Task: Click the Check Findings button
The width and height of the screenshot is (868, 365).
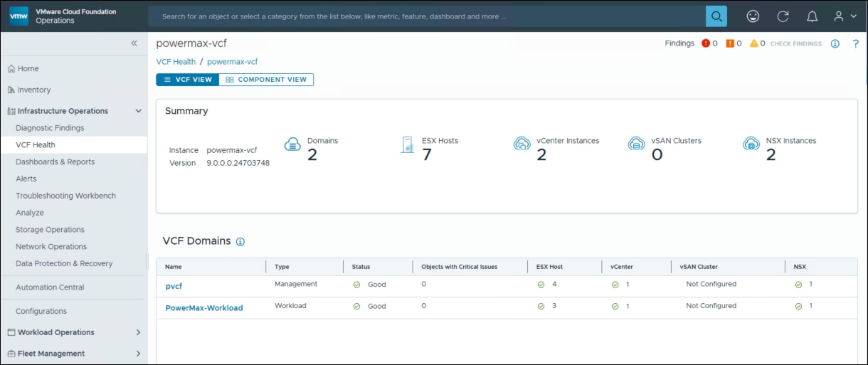Action: (x=796, y=43)
